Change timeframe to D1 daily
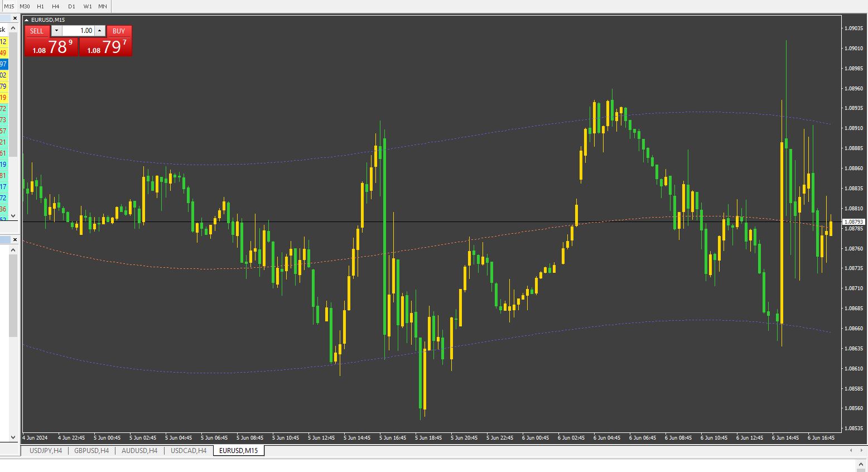 click(x=71, y=6)
